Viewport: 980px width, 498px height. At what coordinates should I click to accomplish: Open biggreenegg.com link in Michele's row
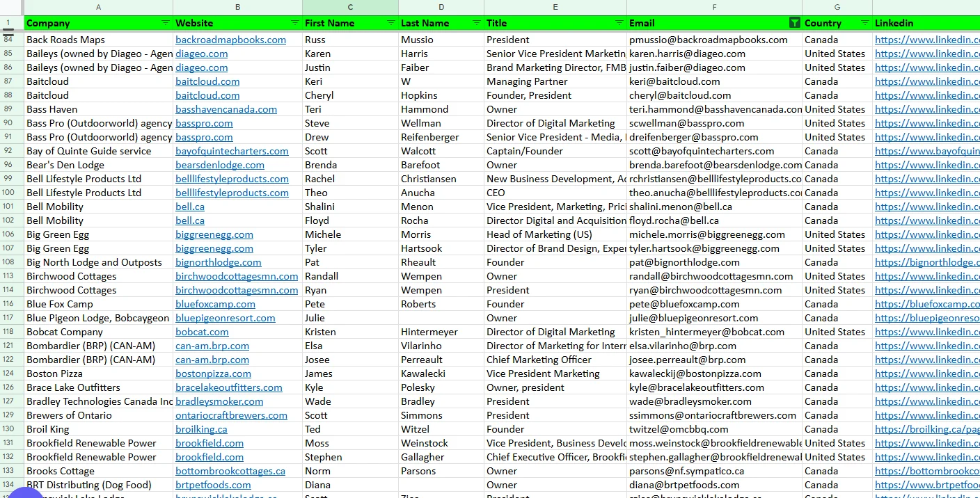coord(214,234)
